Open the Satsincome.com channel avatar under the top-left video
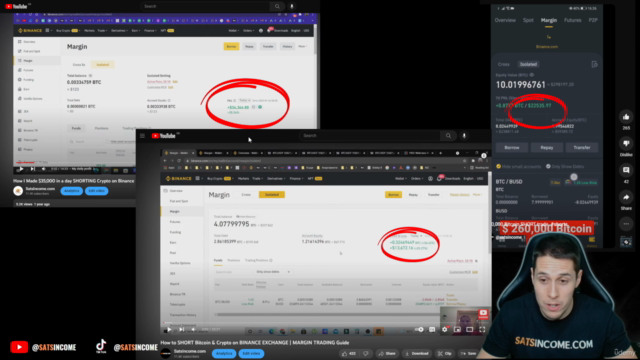Viewport: 640px width, 360px height. pos(18,191)
